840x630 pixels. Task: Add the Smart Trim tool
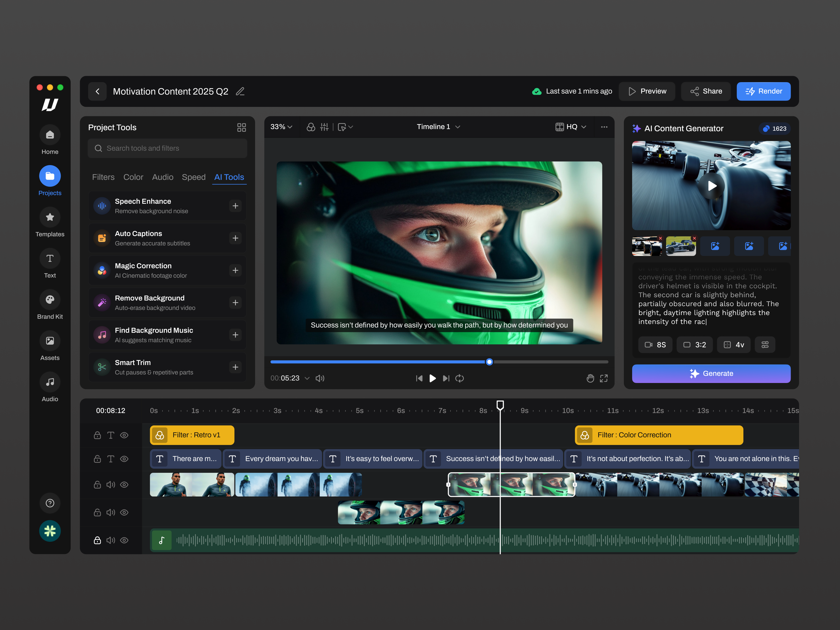[235, 367]
